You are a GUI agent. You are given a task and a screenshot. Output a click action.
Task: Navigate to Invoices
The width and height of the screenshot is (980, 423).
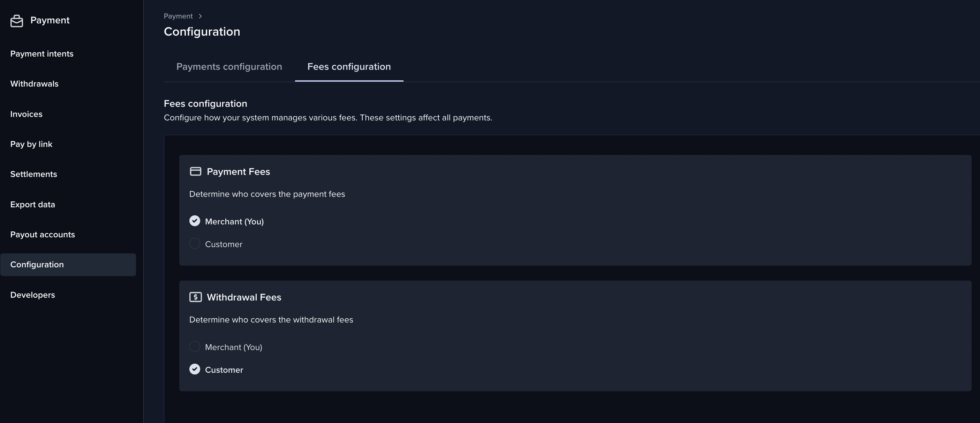[x=26, y=114]
